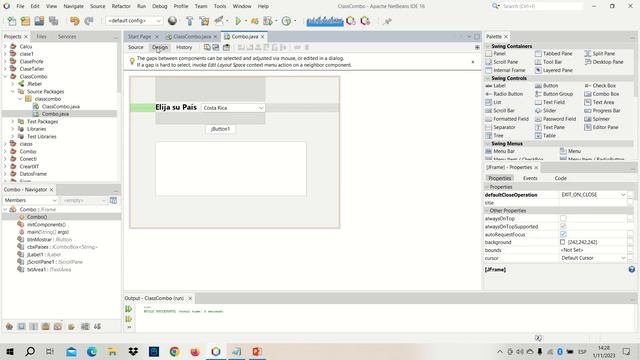This screenshot has height=360, width=640.
Task: Click the jButton1 button in the form
Action: click(x=220, y=129)
